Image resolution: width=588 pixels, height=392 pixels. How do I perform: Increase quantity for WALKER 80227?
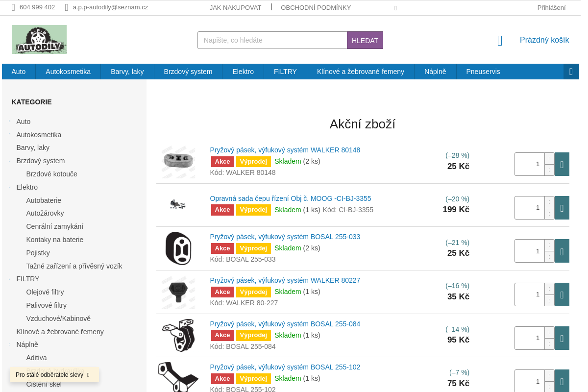[549, 289]
